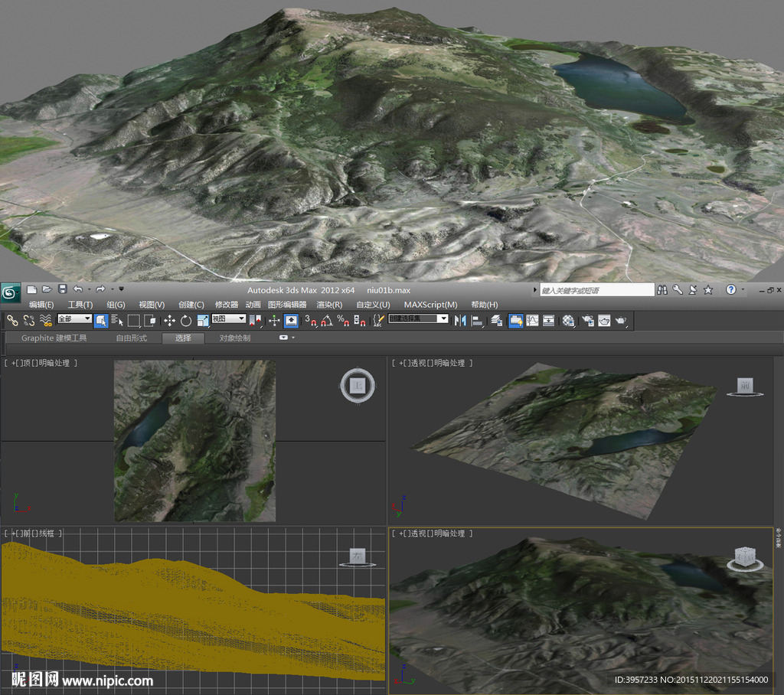The image size is (784, 695).
Task: Toggle the 3D Snaps button
Action: tap(311, 321)
